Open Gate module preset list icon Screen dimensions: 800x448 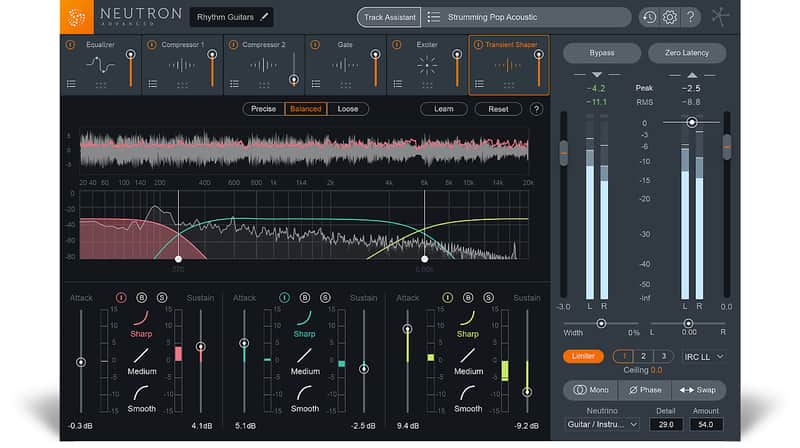(316, 84)
